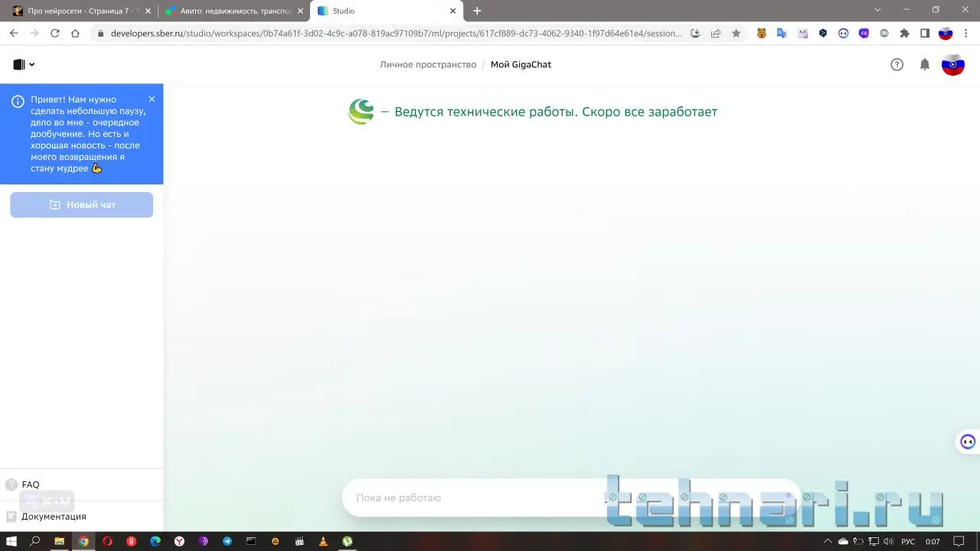
Task: View site info via the lock icon
Action: click(100, 34)
